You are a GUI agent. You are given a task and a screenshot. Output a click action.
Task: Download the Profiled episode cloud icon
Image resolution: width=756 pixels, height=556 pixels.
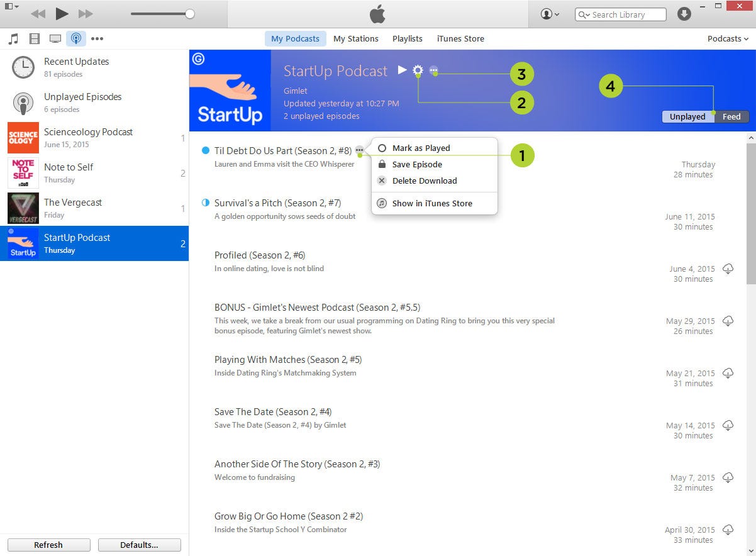[x=728, y=269]
